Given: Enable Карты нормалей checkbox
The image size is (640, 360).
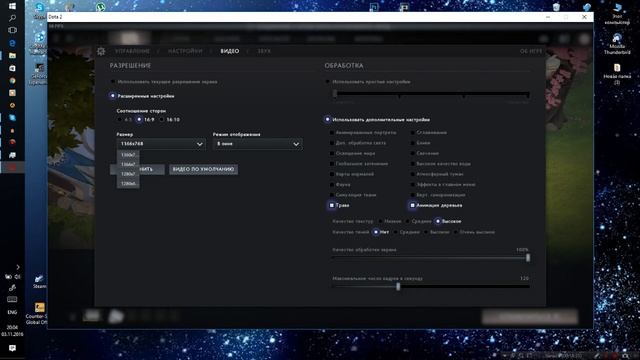Looking at the screenshot, I should tap(332, 174).
